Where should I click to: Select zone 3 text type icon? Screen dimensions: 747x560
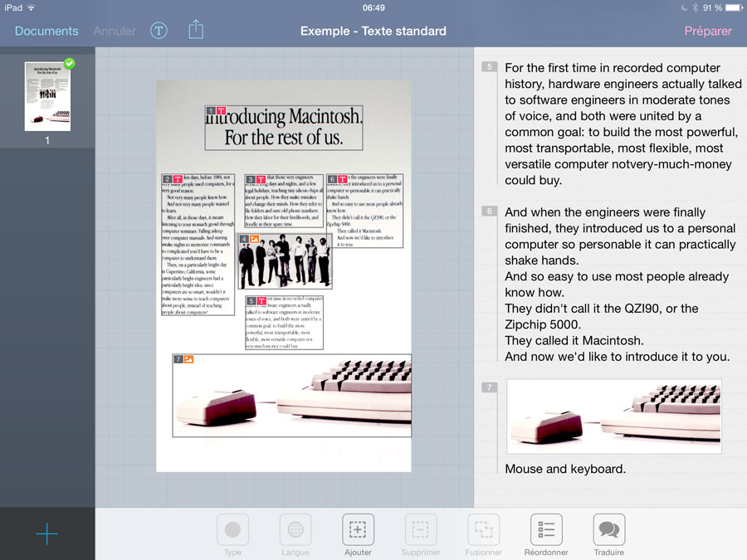[x=261, y=179]
